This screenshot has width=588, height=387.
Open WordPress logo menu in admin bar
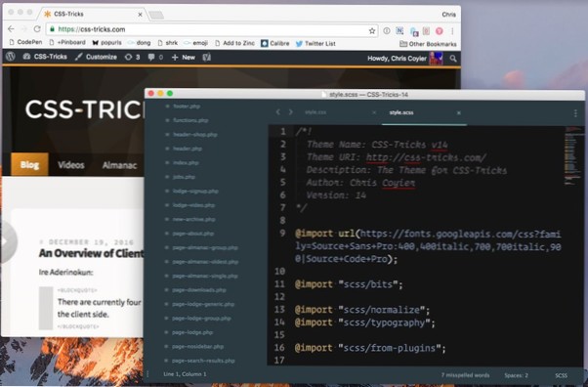[11, 57]
